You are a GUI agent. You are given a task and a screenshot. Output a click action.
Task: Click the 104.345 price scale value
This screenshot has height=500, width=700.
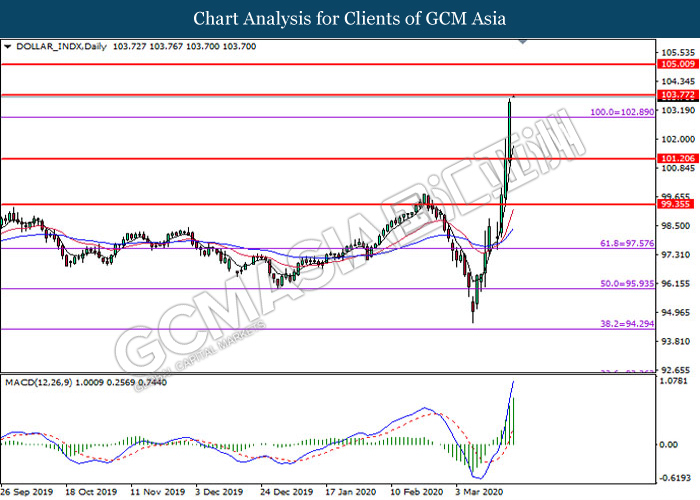pyautogui.click(x=678, y=81)
